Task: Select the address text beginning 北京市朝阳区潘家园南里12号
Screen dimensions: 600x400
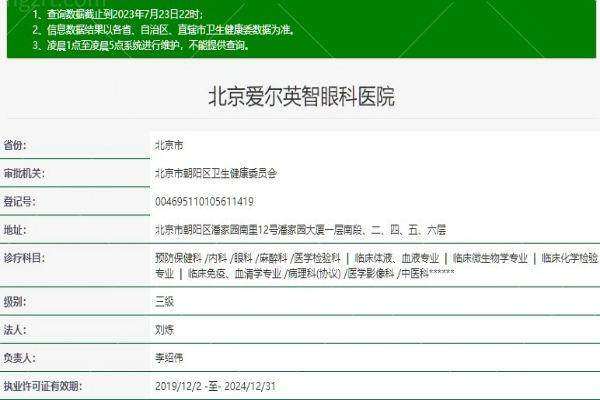Action: pos(300,230)
